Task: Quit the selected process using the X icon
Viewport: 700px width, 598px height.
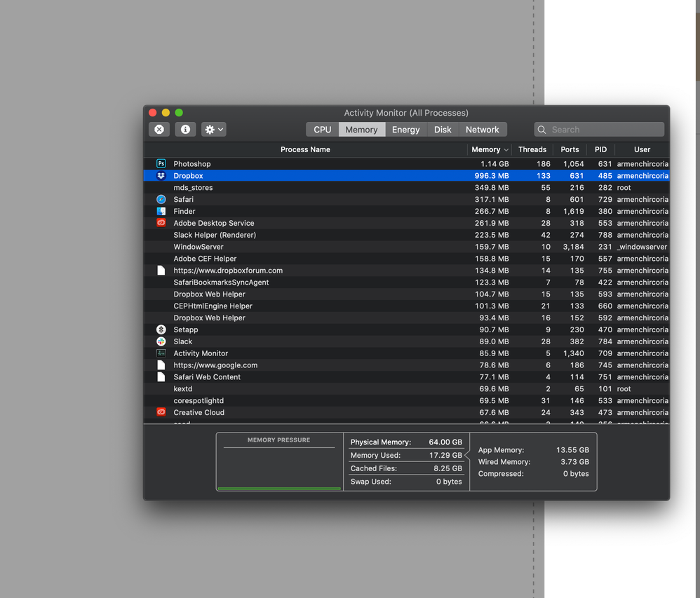Action: (159, 129)
